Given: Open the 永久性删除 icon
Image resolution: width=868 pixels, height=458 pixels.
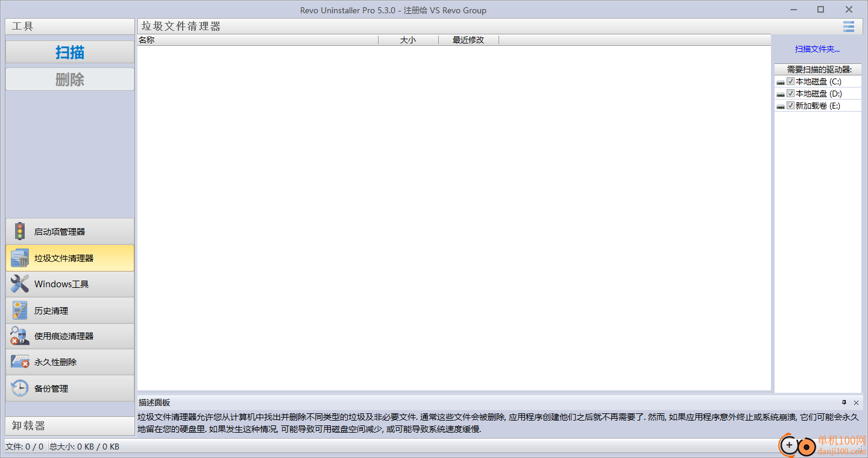Looking at the screenshot, I should click(20, 362).
